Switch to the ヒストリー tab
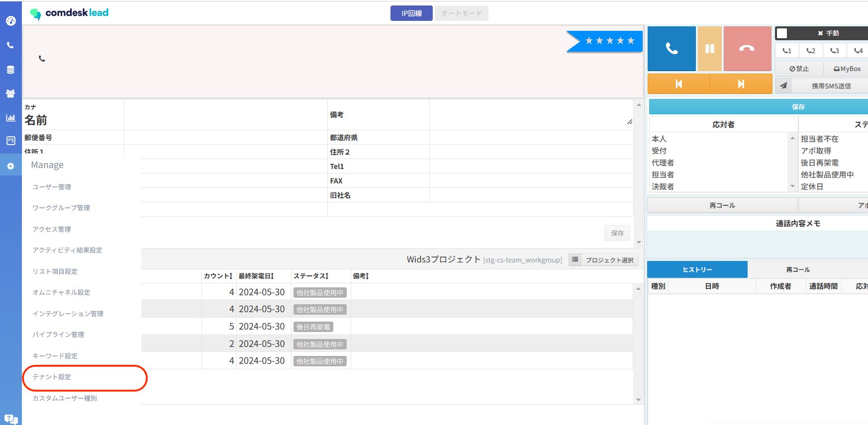Image resolution: width=868 pixels, height=425 pixels. tap(697, 269)
